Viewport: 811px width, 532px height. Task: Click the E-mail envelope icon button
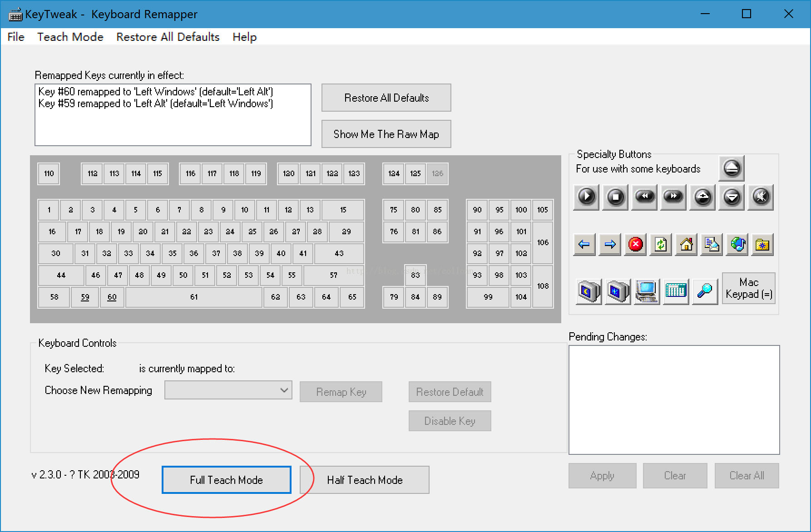[x=712, y=245]
